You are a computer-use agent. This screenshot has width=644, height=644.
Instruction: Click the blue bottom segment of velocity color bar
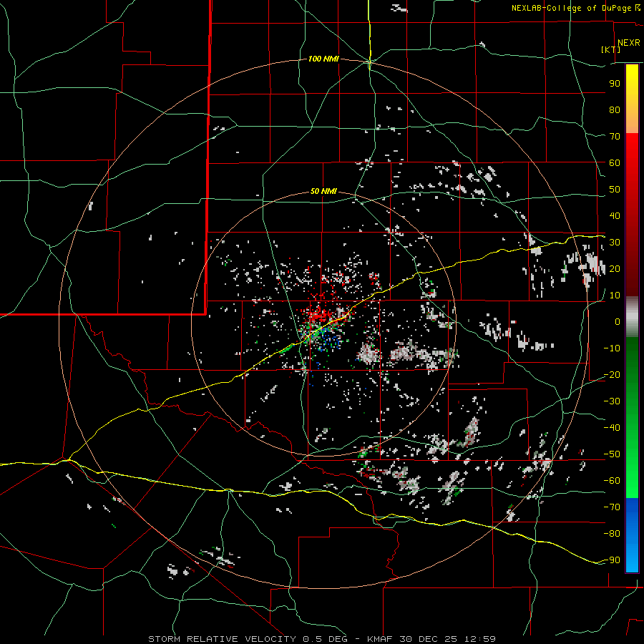point(632,535)
